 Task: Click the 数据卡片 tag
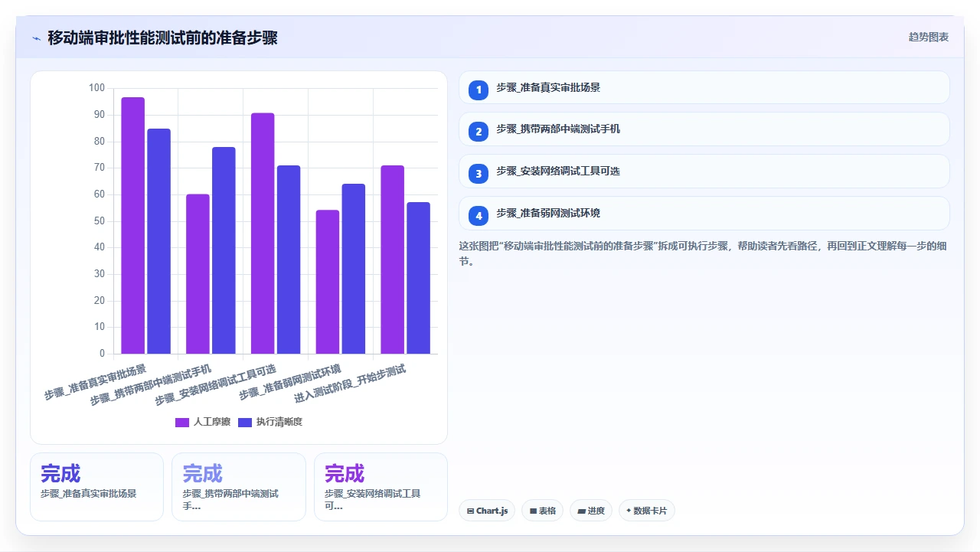pos(647,511)
